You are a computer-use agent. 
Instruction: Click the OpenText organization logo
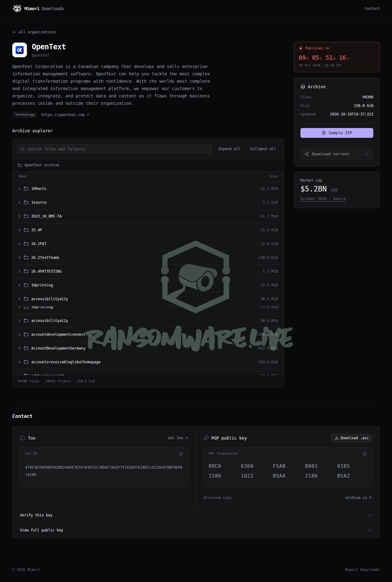(20, 50)
